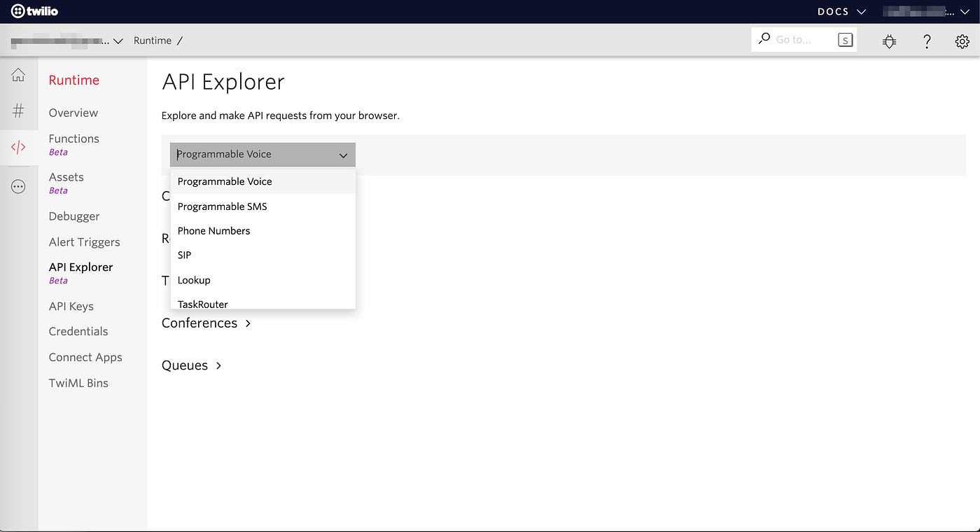
Task: Select the Runtime code brackets icon
Action: [18, 147]
